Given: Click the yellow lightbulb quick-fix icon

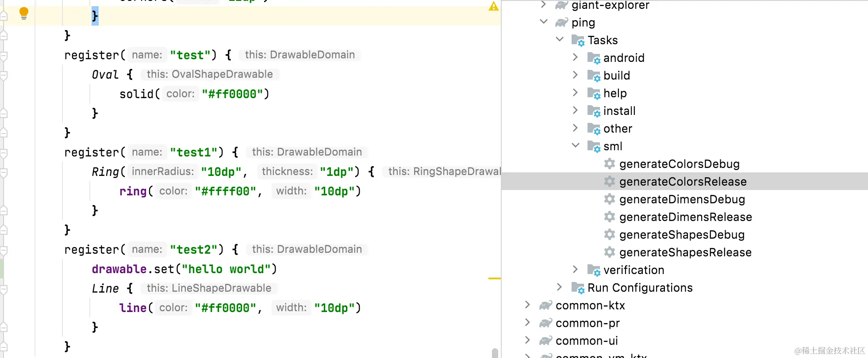Looking at the screenshot, I should 24,13.
